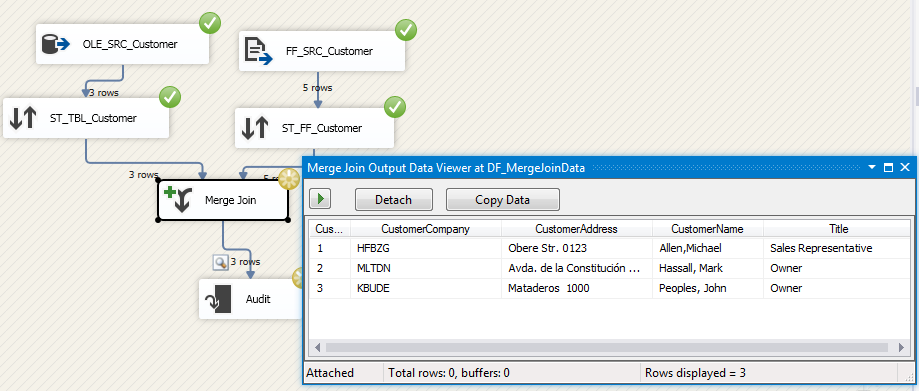Select the Merge Join component label
This screenshot has height=391, width=919.
[230, 200]
